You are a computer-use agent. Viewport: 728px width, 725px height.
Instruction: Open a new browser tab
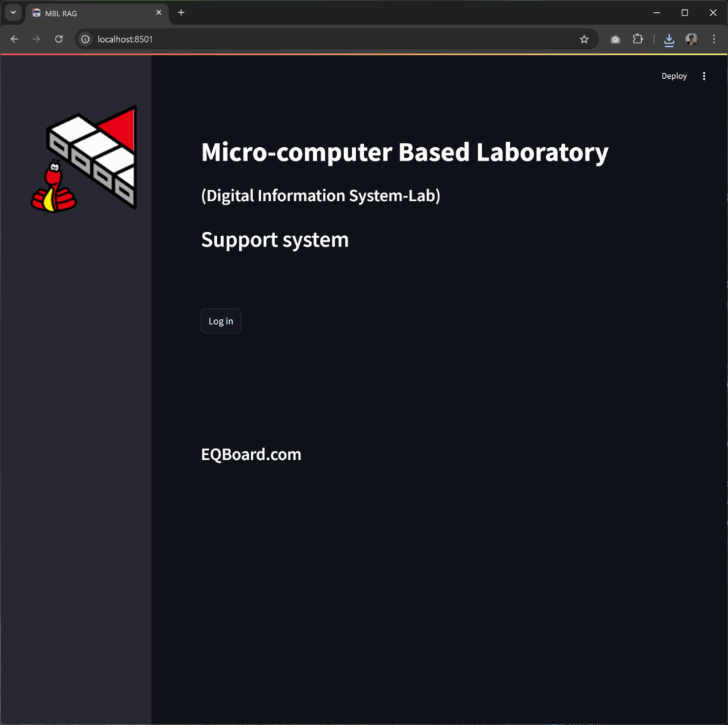pyautogui.click(x=181, y=13)
